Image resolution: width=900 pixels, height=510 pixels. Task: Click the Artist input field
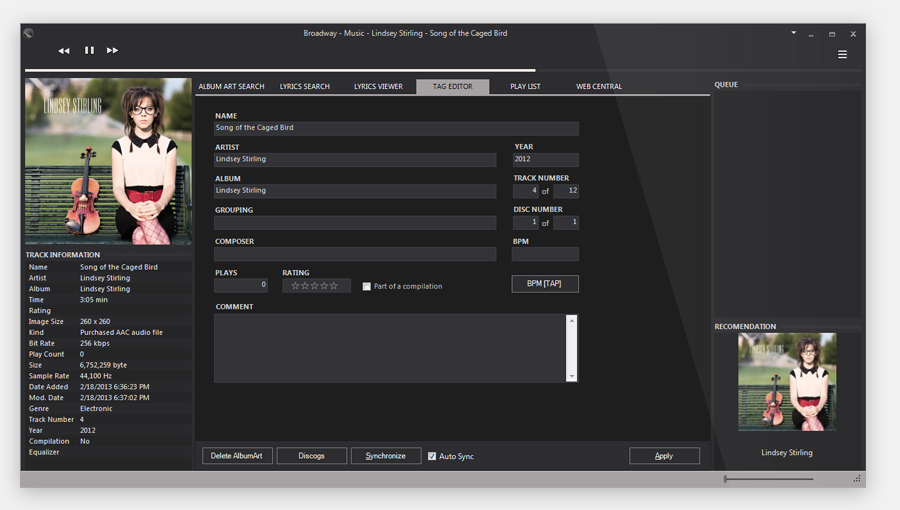(355, 159)
